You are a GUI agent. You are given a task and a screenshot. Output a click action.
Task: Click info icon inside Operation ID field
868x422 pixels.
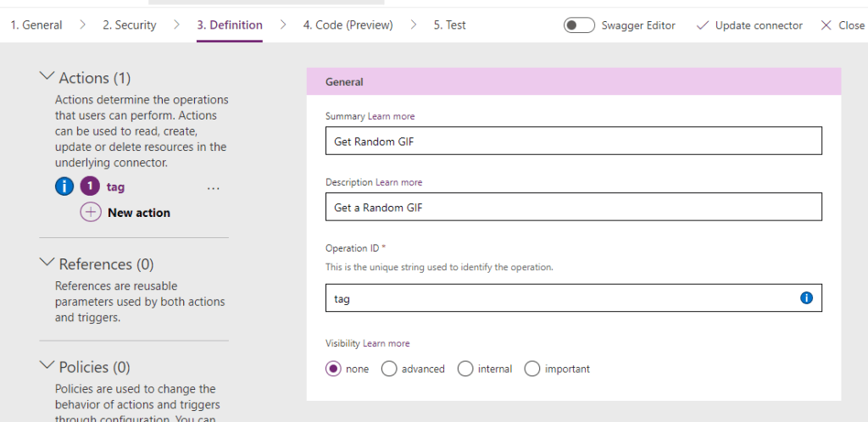pyautogui.click(x=806, y=298)
